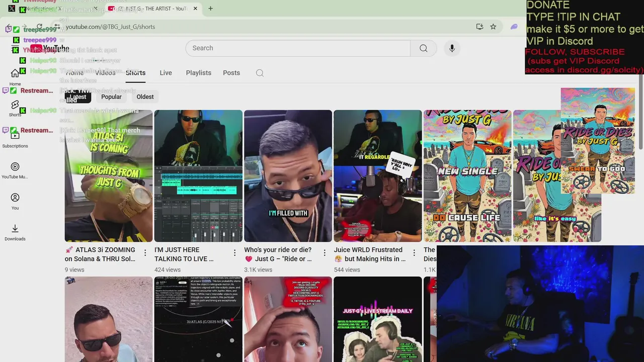Screen dimensions: 644x362
Task: Open the You sidebar entry
Action: (x=15, y=202)
